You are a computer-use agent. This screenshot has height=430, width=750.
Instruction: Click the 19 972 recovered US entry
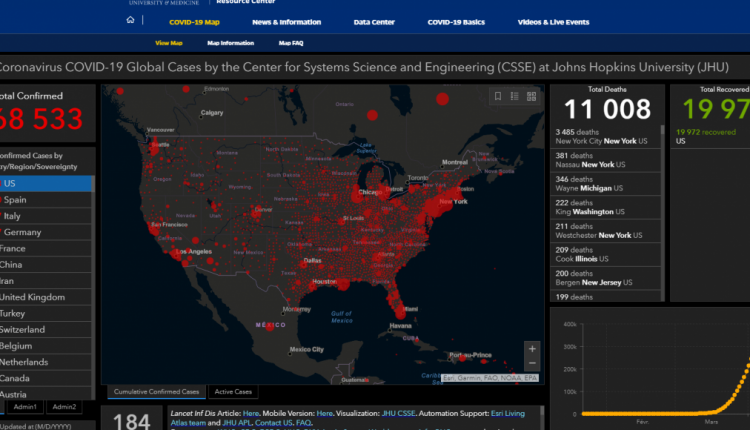coord(711,137)
